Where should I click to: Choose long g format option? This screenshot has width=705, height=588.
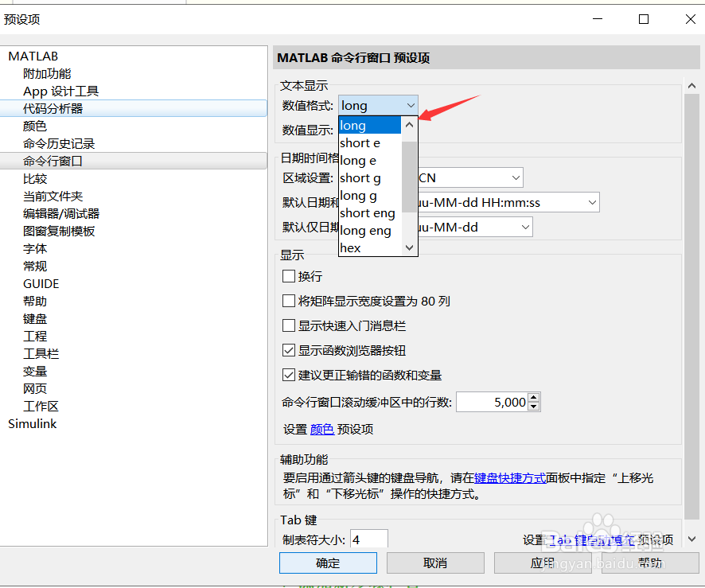click(369, 196)
